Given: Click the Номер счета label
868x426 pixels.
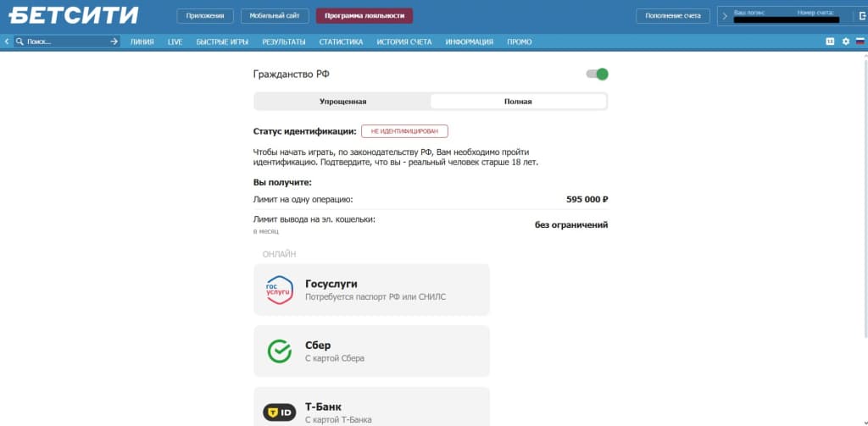Looking at the screenshot, I should click(x=815, y=12).
